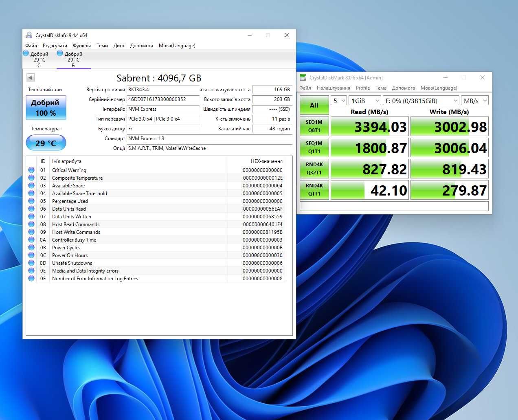Click the total host reads 169 GB value
This screenshot has width=518, height=420.
click(272, 90)
